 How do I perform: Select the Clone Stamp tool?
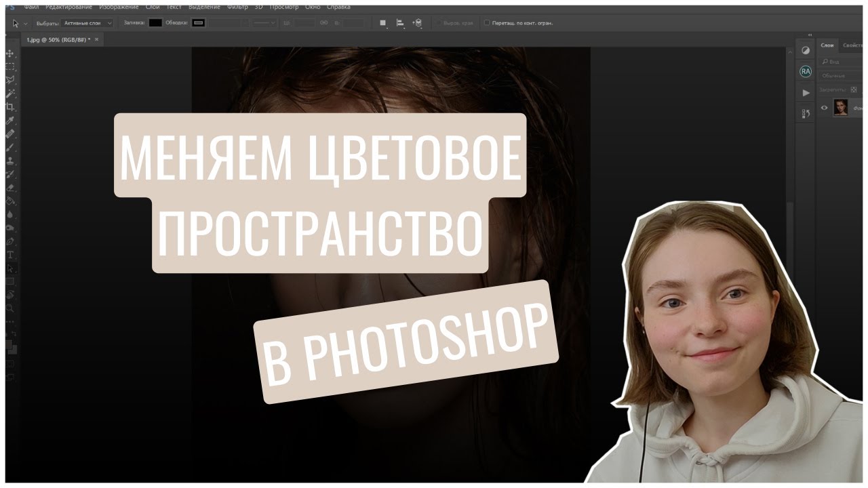click(9, 161)
